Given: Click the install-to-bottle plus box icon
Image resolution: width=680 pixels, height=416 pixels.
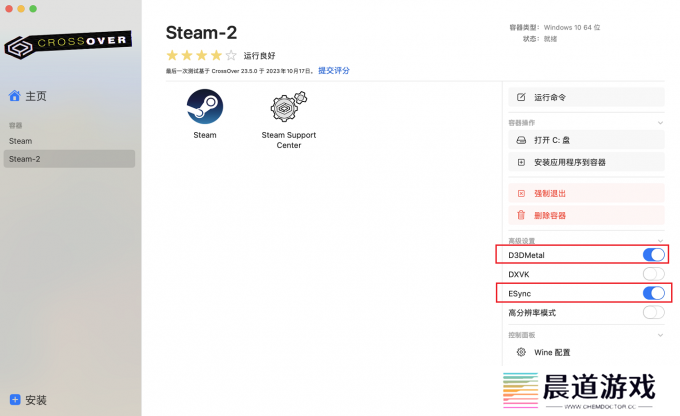Looking at the screenshot, I should (521, 162).
